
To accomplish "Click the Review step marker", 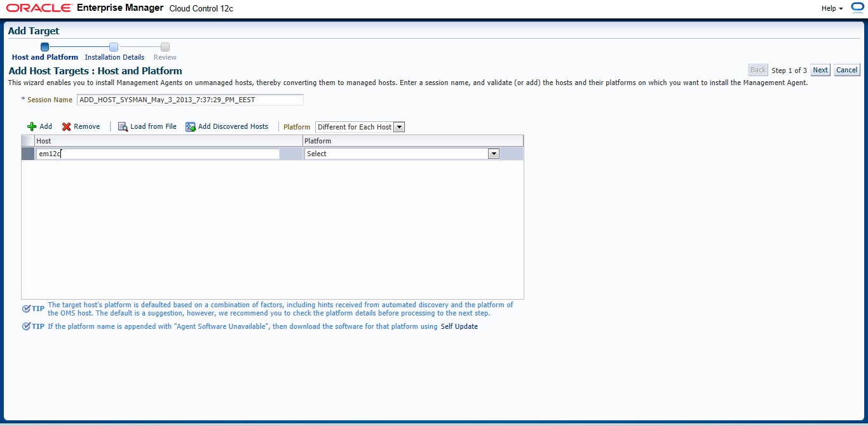I will coord(165,47).
